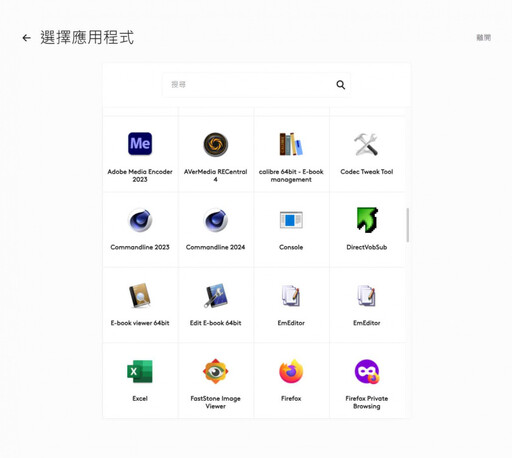512x458 pixels.
Task: Click the "Edit E-book 64bit" label
Action: tap(216, 323)
